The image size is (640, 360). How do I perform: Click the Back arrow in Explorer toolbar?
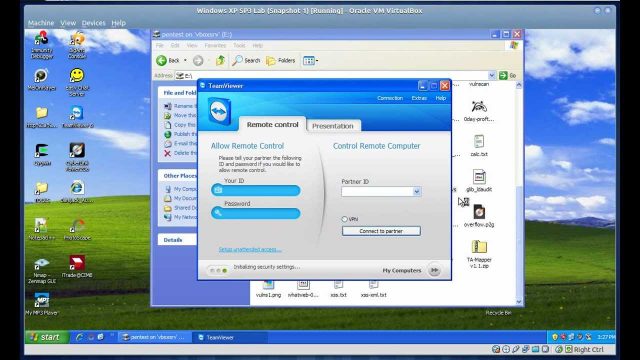pyautogui.click(x=162, y=60)
